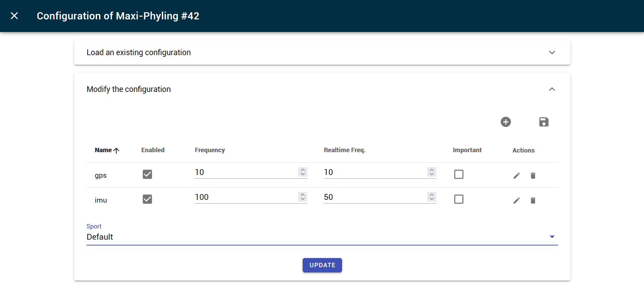Toggle the imu Enabled checkbox
Image resolution: width=644 pixels, height=288 pixels.
click(x=147, y=199)
